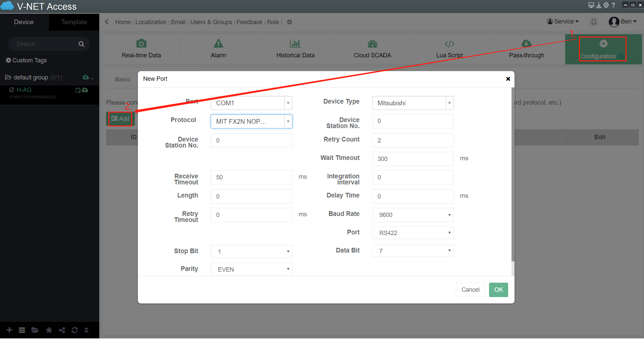Open the Baud Rate dropdown

413,215
